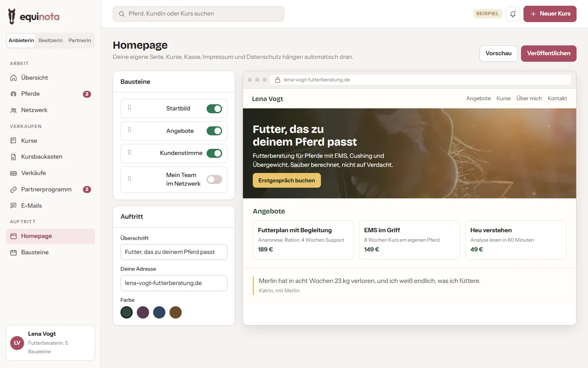The width and height of the screenshot is (588, 368).
Task: Click the equinota horse logo
Action: pyautogui.click(x=12, y=16)
